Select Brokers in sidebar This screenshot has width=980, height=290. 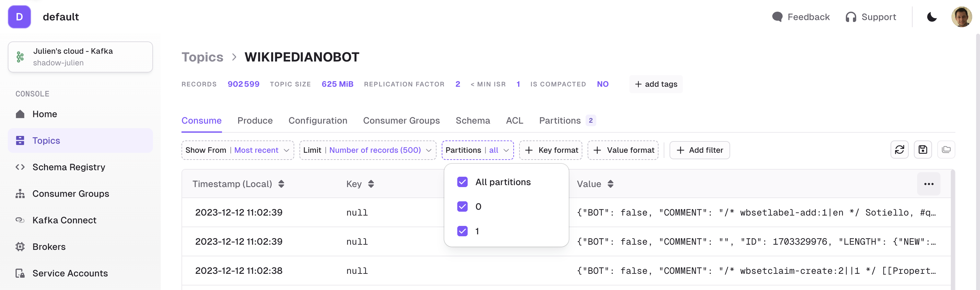(x=80, y=247)
